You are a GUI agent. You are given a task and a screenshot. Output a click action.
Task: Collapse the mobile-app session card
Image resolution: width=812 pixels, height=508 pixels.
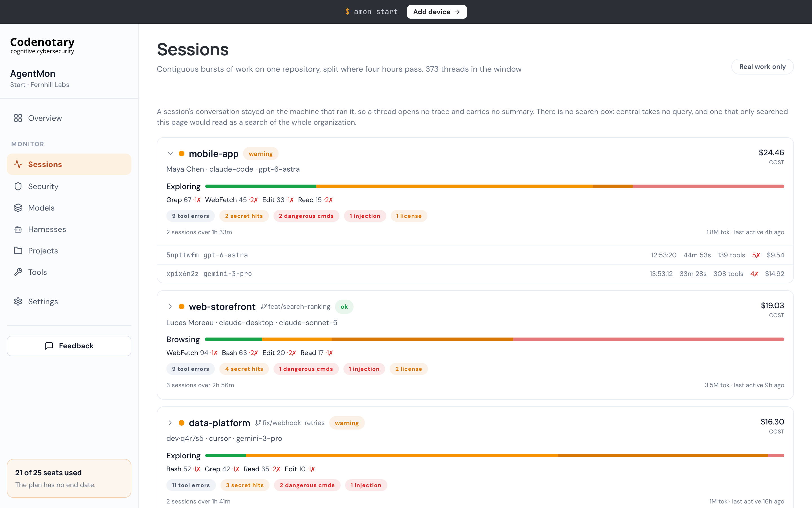(x=170, y=154)
